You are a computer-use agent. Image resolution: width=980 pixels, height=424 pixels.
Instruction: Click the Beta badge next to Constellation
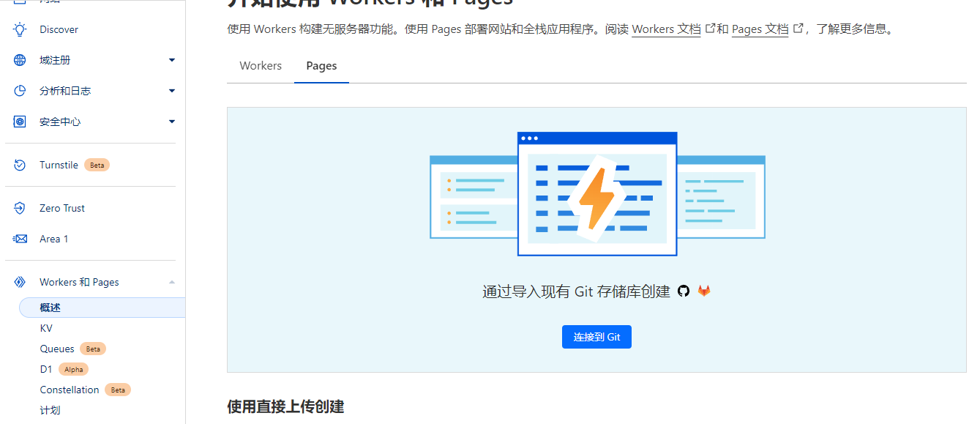point(118,390)
